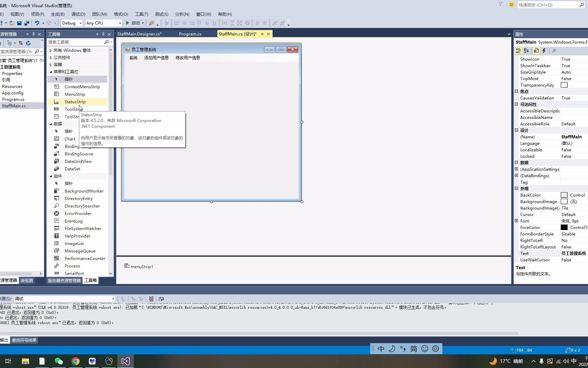The image size is (588, 368).
Task: Click the Quick Launch search box
Action: tap(548, 5)
